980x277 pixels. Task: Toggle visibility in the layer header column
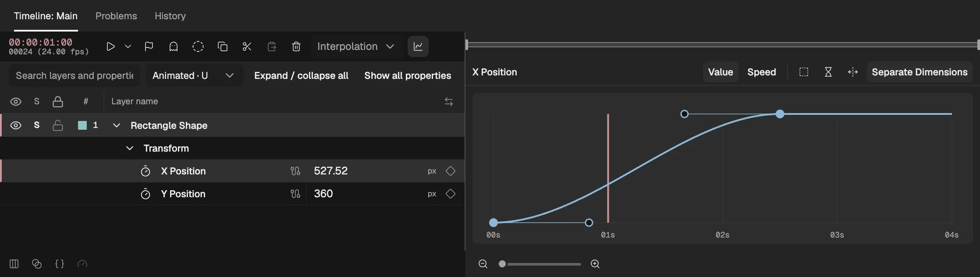(x=16, y=102)
